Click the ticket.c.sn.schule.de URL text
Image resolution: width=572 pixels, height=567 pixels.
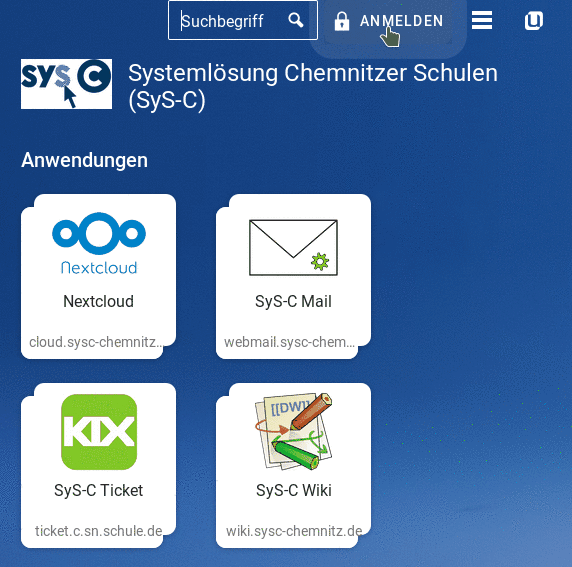(x=98, y=531)
